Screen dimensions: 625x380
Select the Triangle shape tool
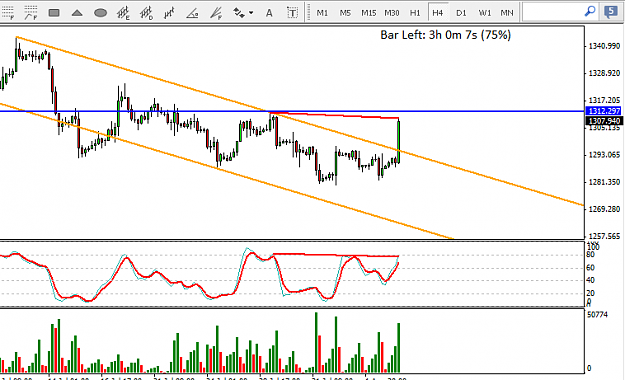[77, 13]
